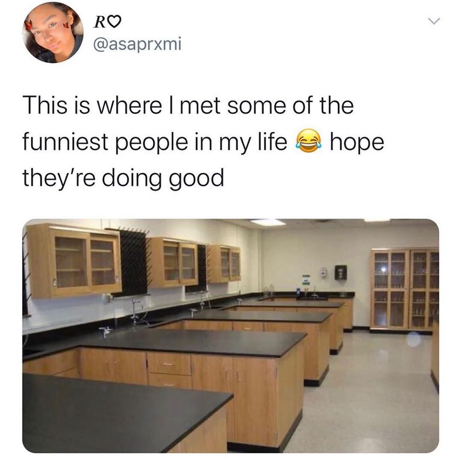Click the ceiling light panel in photo
The height and width of the screenshot is (476, 461).
pos(267,222)
